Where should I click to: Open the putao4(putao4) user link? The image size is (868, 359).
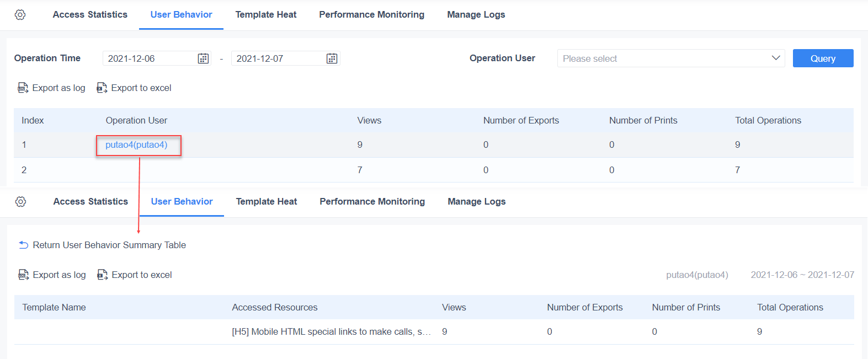coord(136,145)
